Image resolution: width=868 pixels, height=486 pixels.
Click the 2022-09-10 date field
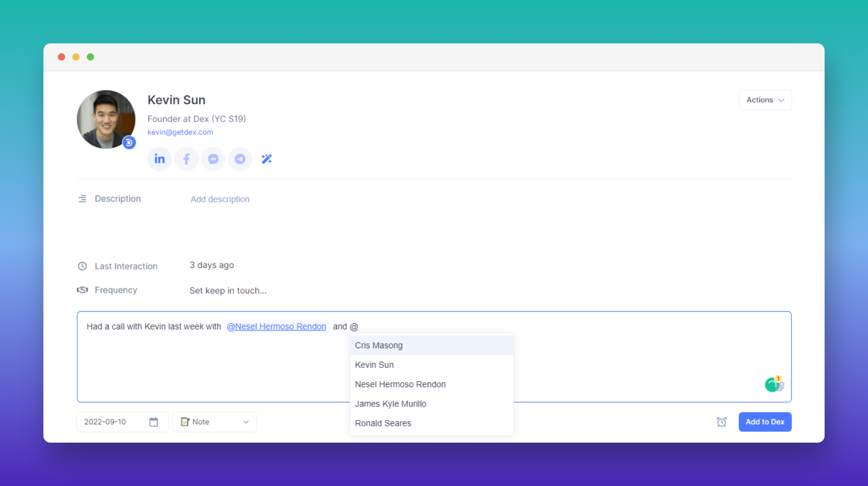123,422
